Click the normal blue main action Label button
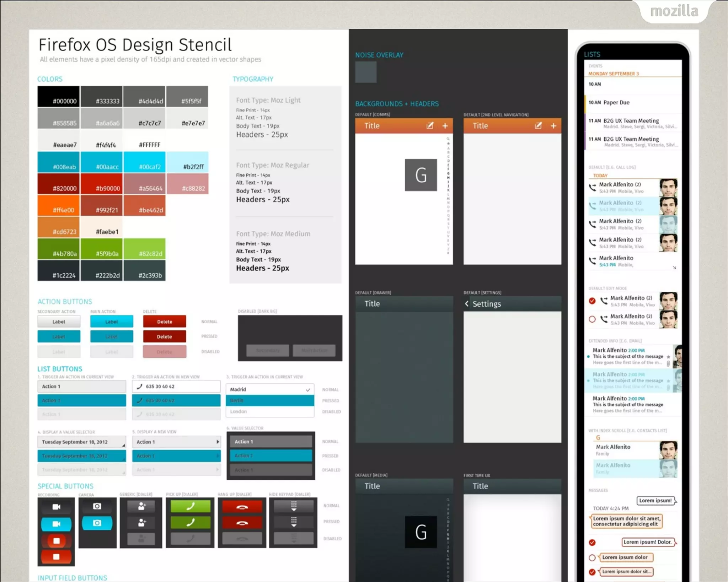 (112, 322)
